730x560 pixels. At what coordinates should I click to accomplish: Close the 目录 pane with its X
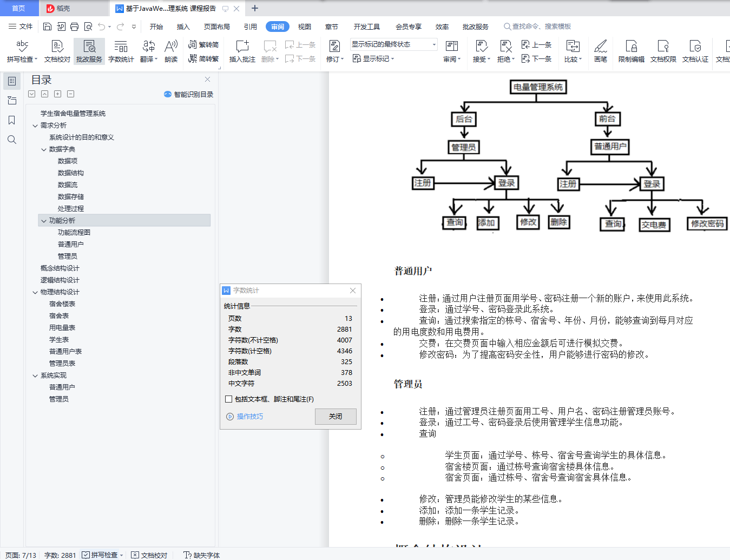207,80
